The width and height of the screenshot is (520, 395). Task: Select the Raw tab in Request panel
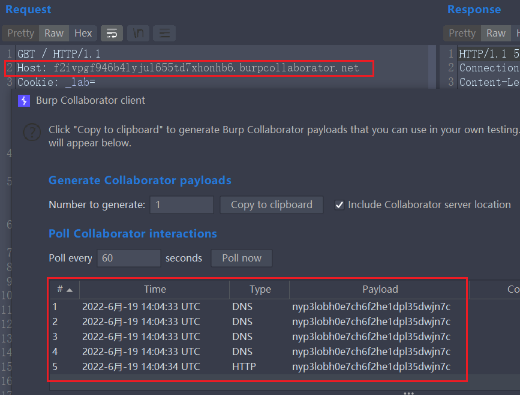pyautogui.click(x=54, y=33)
